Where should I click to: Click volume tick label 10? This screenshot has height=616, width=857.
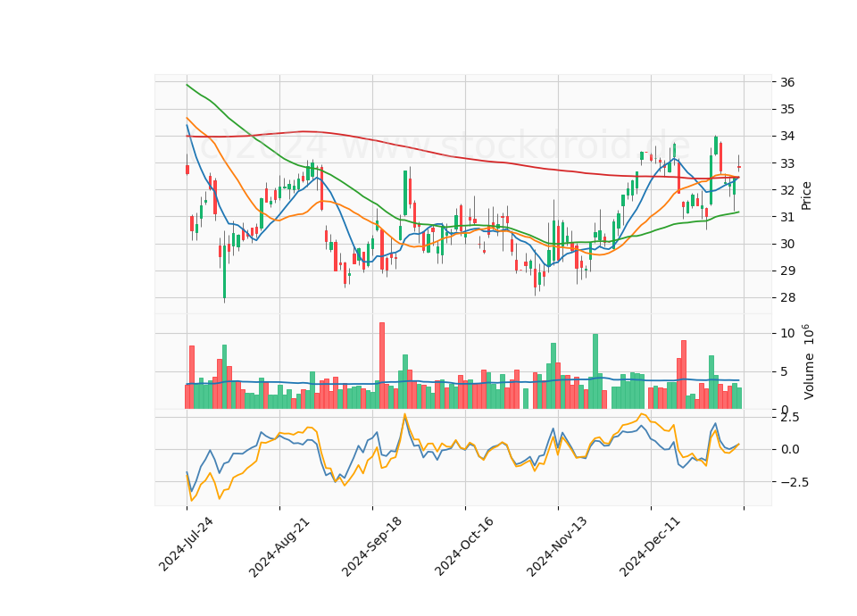point(787,333)
